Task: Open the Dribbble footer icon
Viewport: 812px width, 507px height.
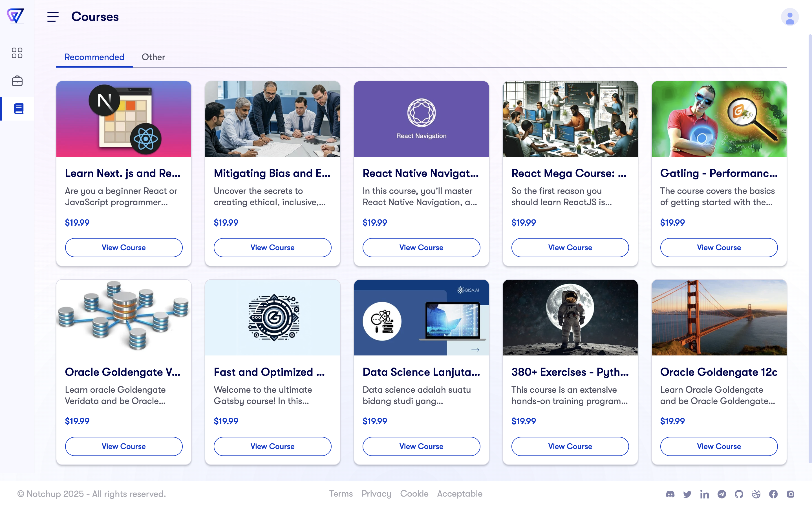Action: [756, 494]
